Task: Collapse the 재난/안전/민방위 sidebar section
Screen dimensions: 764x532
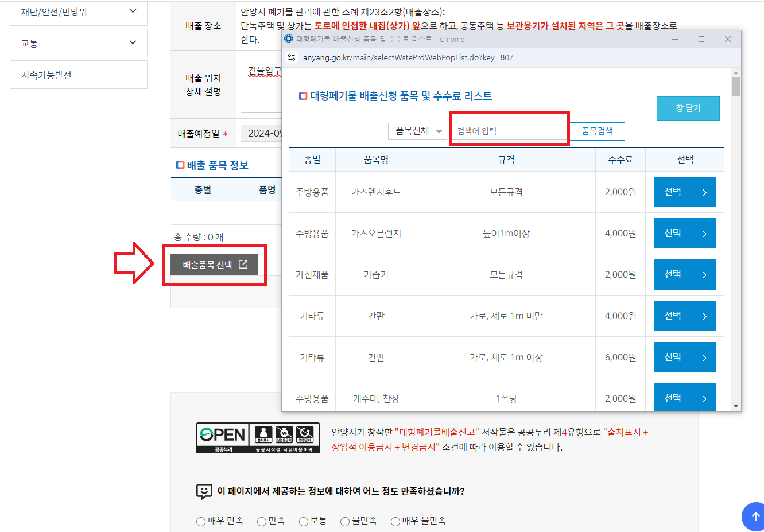Action: tap(77, 10)
